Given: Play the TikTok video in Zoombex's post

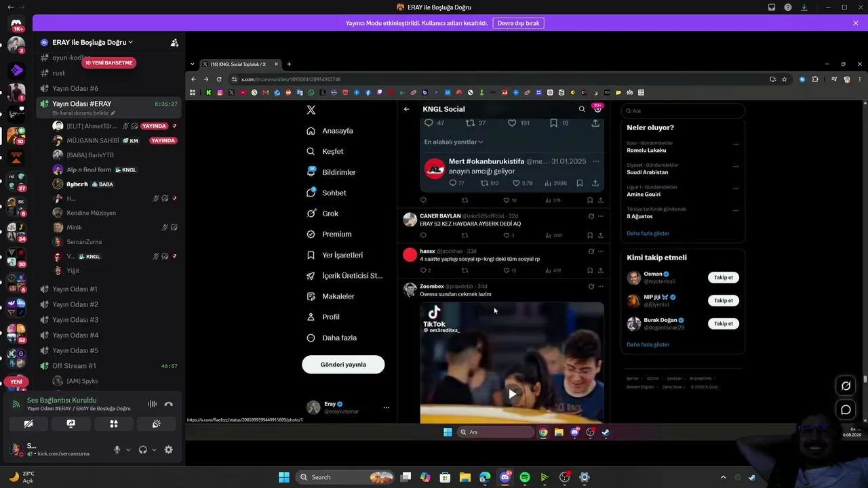Looking at the screenshot, I should point(512,394).
